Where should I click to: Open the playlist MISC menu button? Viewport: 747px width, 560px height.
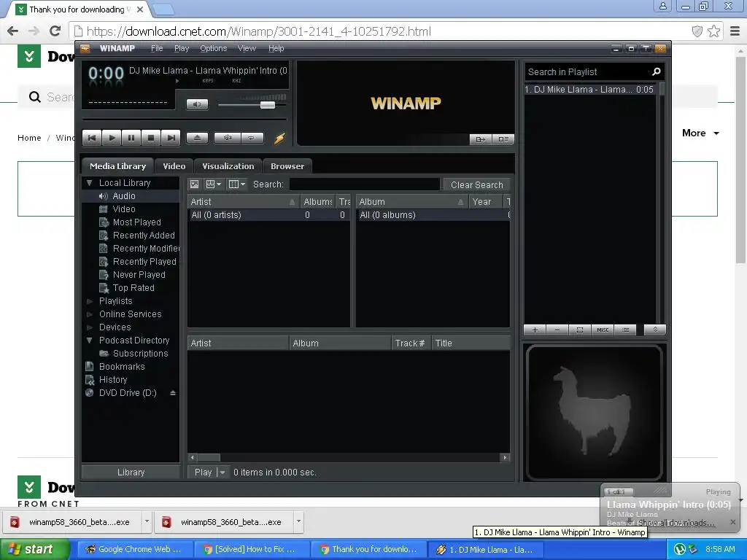[x=603, y=330]
